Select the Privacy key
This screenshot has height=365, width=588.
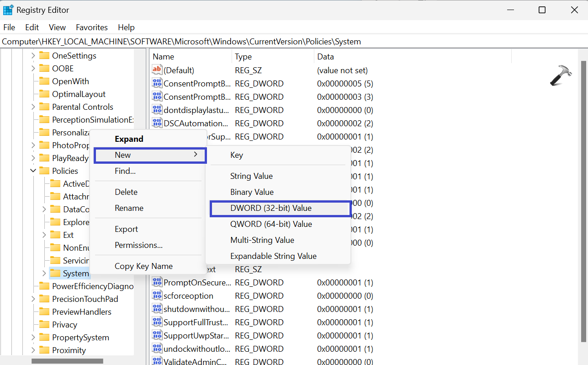tap(64, 325)
